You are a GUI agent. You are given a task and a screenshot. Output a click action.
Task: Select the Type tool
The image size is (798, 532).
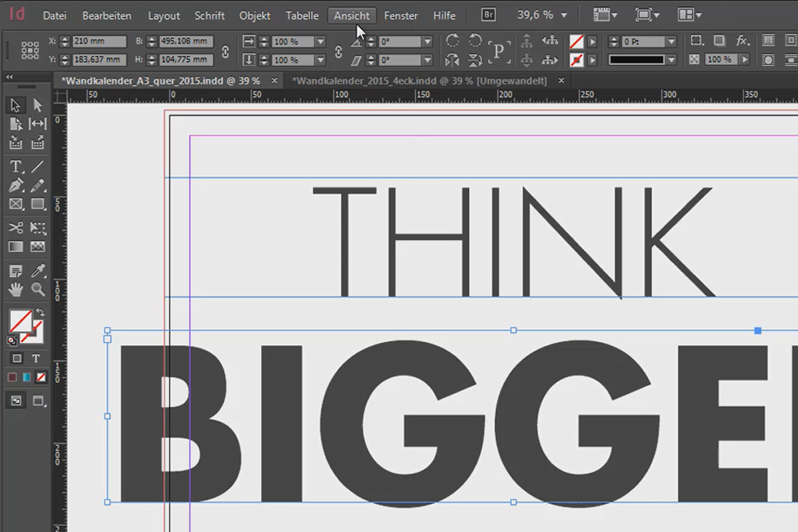click(x=16, y=166)
